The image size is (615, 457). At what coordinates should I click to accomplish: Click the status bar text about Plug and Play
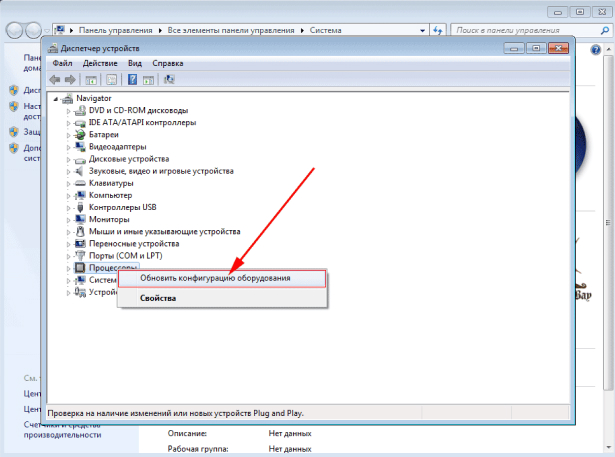coord(175,413)
